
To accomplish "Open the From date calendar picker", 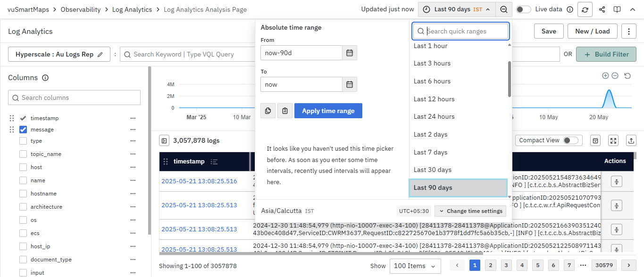I will click(x=350, y=53).
